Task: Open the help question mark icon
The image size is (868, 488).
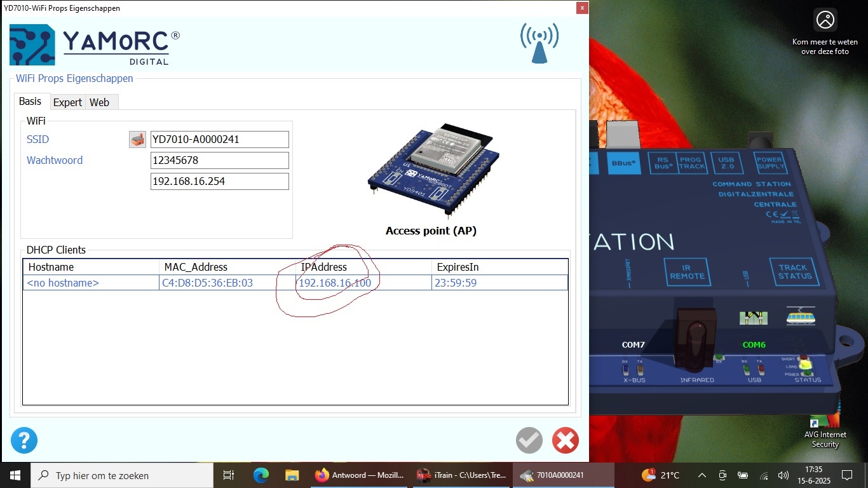Action: pyautogui.click(x=24, y=440)
